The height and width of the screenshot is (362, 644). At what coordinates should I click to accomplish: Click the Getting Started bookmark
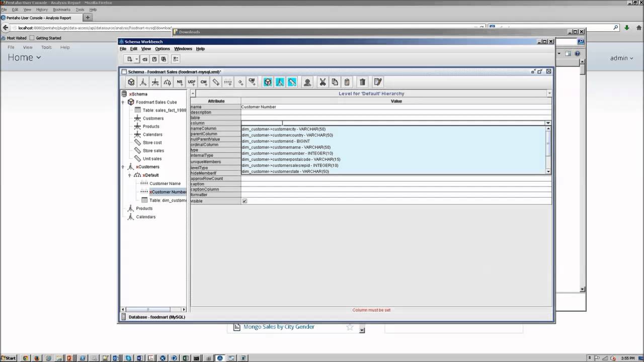(x=45, y=38)
